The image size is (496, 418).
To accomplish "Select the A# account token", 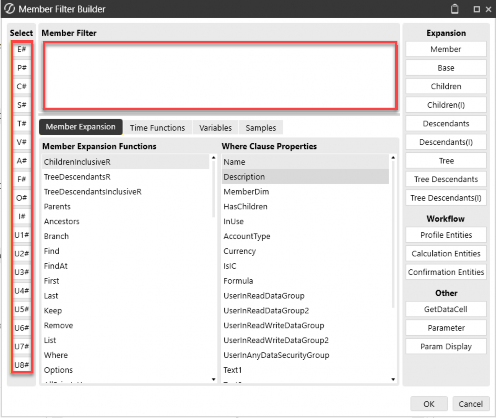I will coord(22,161).
